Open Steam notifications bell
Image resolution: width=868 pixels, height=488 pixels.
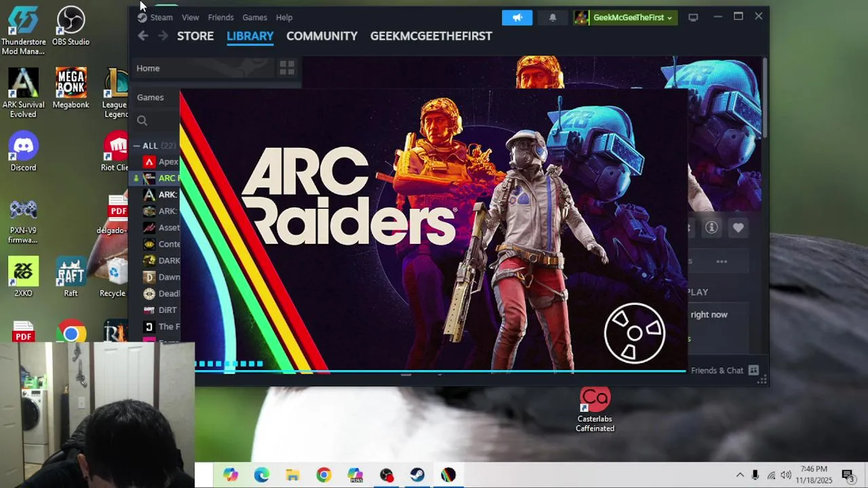tap(553, 18)
